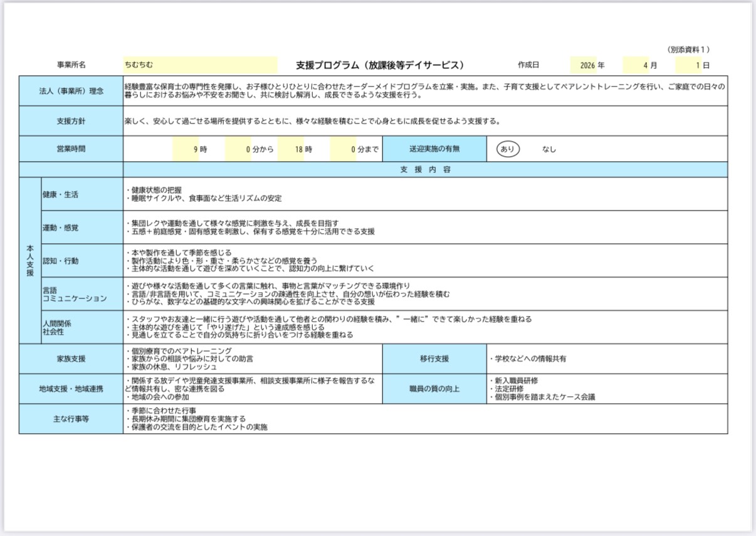
Task: Click the text 個別療育でのペアトレーニング
Action: coord(179,350)
